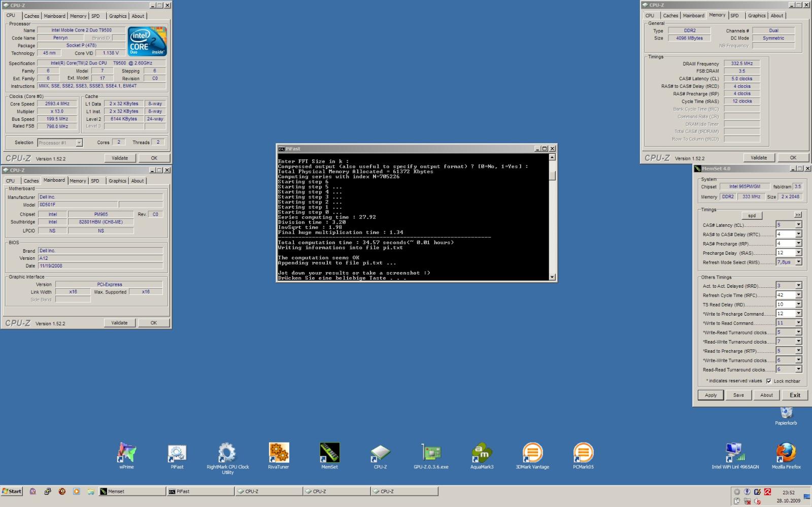Open the Papierkorb recycle bin
The height and width of the screenshot is (507, 812).
786,416
